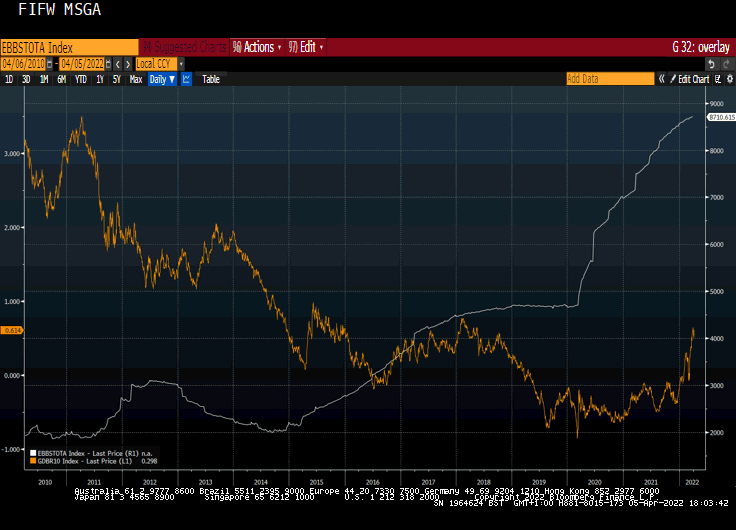Viewport: 736px width, 530px height.
Task: Click the FIFW MSGA header text
Action: point(60,9)
